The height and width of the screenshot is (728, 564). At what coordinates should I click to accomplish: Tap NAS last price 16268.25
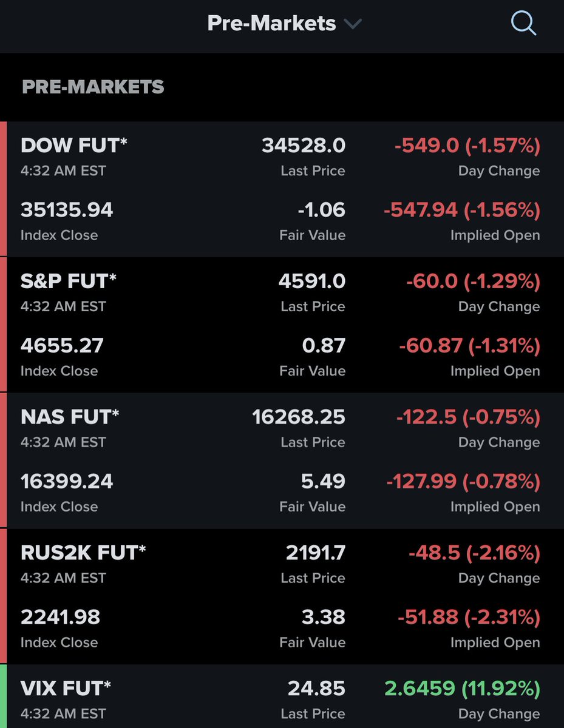click(299, 417)
